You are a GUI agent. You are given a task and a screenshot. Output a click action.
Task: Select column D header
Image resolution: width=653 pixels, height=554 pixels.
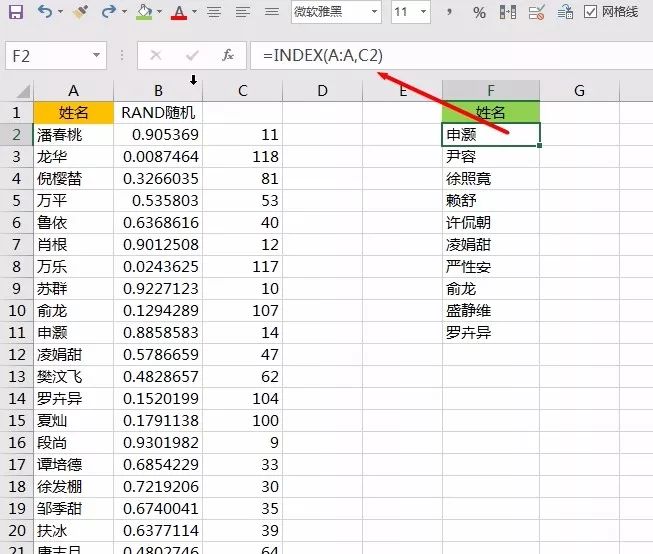point(322,90)
